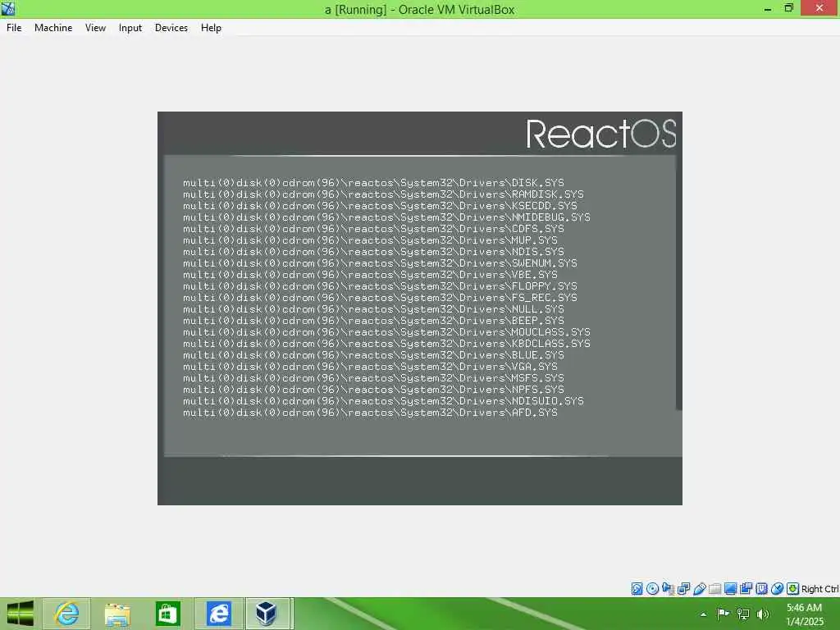Click the MSFS.SYS driver line
Screen dimensions: 840x630
pos(373,378)
